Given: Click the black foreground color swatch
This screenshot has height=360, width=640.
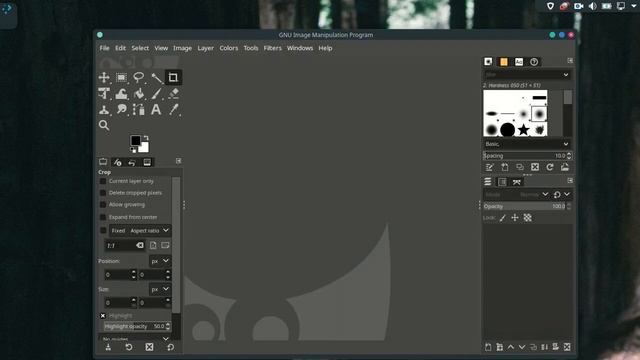Looking at the screenshot, I should pyautogui.click(x=136, y=141).
